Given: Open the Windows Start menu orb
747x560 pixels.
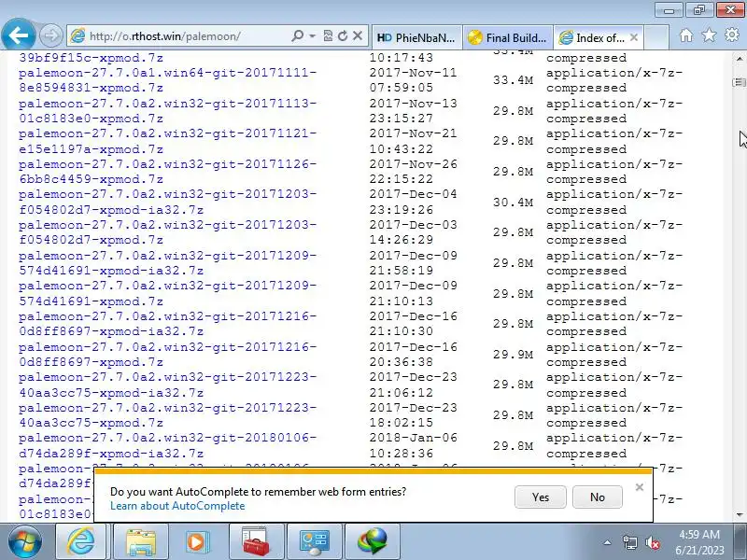Looking at the screenshot, I should point(25,542).
